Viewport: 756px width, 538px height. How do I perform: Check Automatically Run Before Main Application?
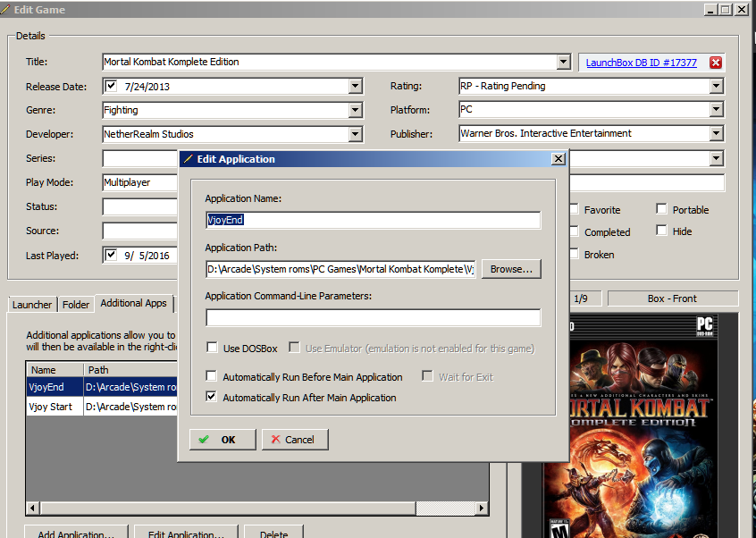point(211,376)
